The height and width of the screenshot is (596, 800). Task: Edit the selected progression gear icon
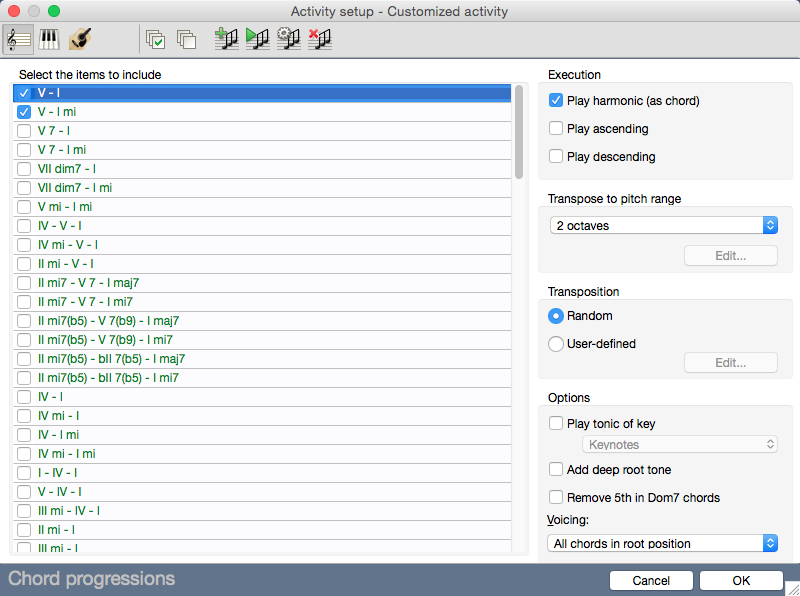tap(289, 39)
